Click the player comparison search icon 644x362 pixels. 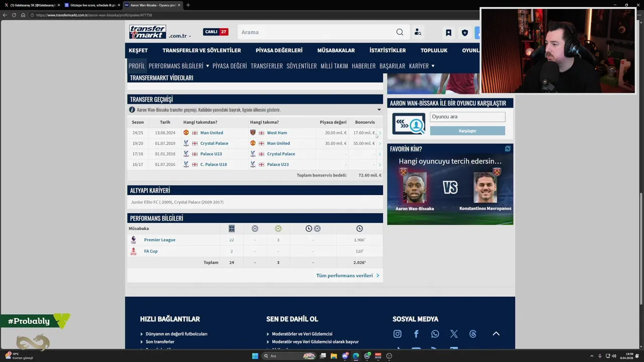pyautogui.click(x=409, y=124)
